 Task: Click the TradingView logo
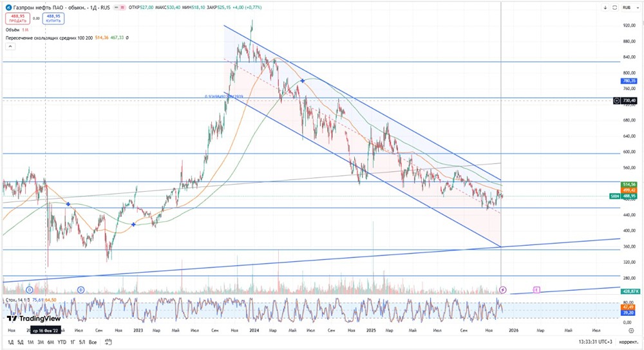(33, 318)
